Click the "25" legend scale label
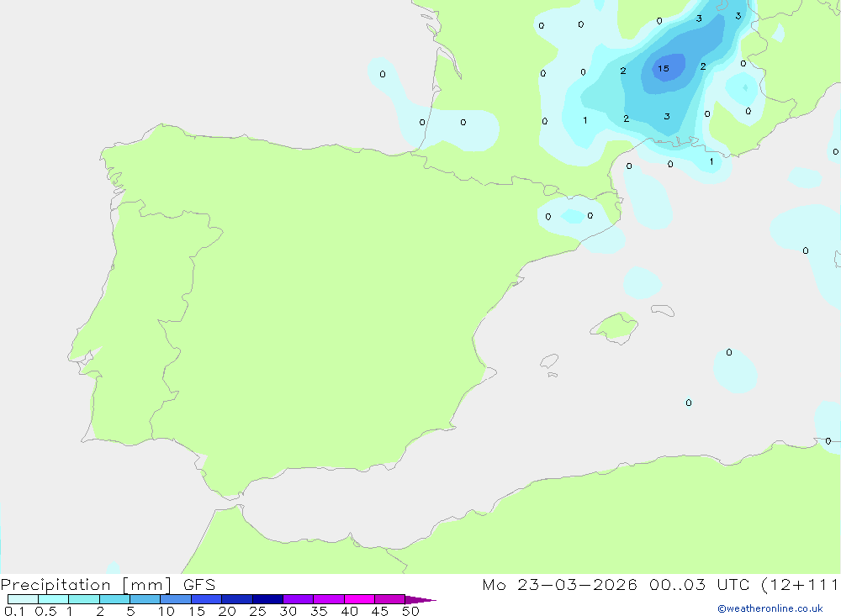This screenshot has width=841, height=616. 258,611
